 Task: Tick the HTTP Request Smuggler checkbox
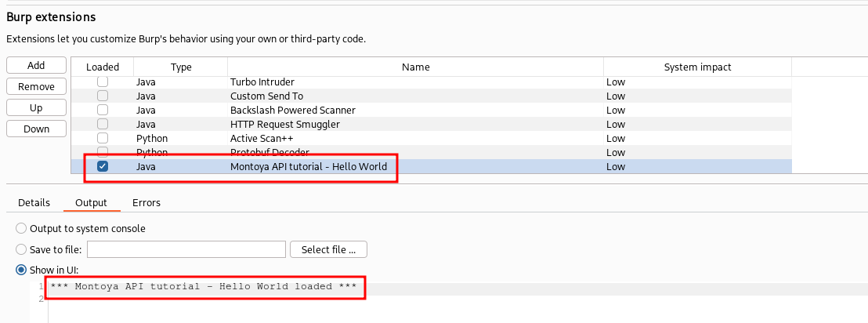103,124
